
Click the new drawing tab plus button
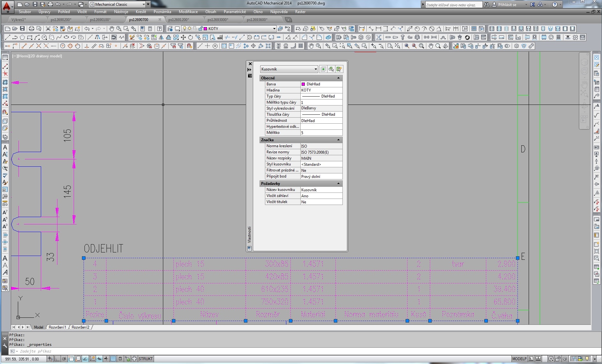pyautogui.click(x=288, y=19)
